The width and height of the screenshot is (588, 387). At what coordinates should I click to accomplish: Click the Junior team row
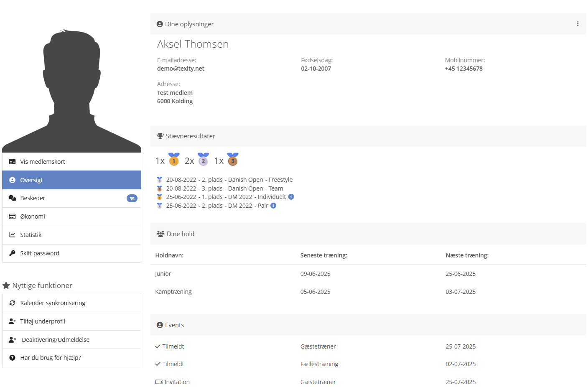368,274
